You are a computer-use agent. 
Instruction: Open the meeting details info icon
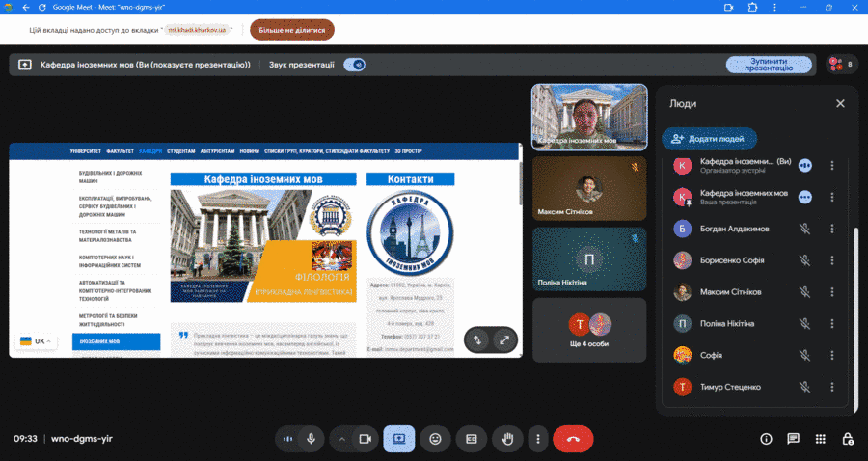coord(767,439)
